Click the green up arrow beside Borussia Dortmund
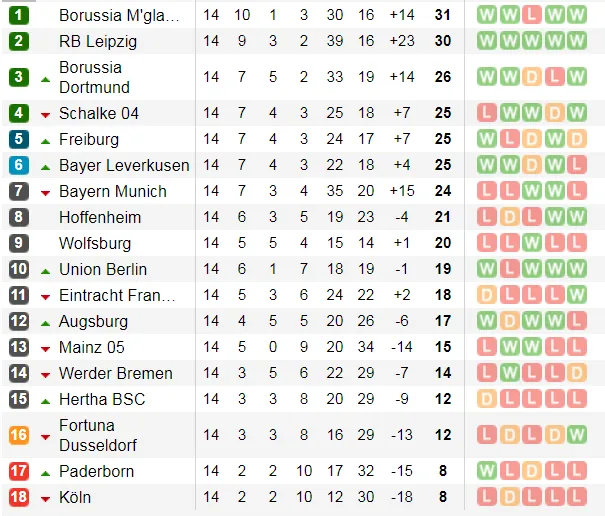The width and height of the screenshot is (605, 516). tap(45, 78)
